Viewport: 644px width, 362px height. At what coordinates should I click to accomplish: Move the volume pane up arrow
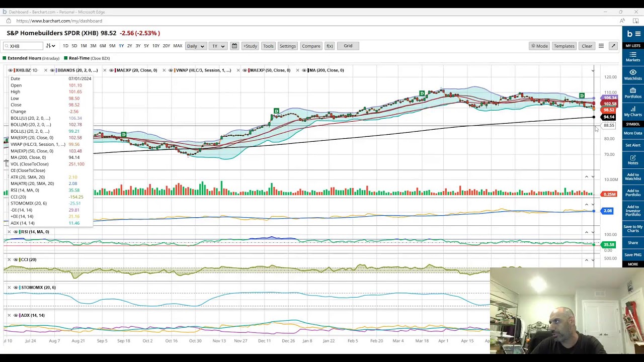(x=586, y=176)
